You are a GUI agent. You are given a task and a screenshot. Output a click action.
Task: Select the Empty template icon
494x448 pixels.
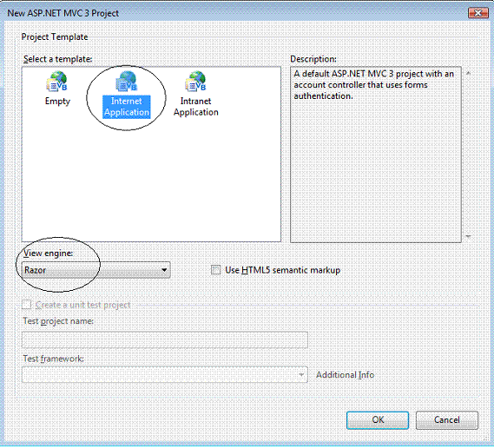pyautogui.click(x=57, y=82)
